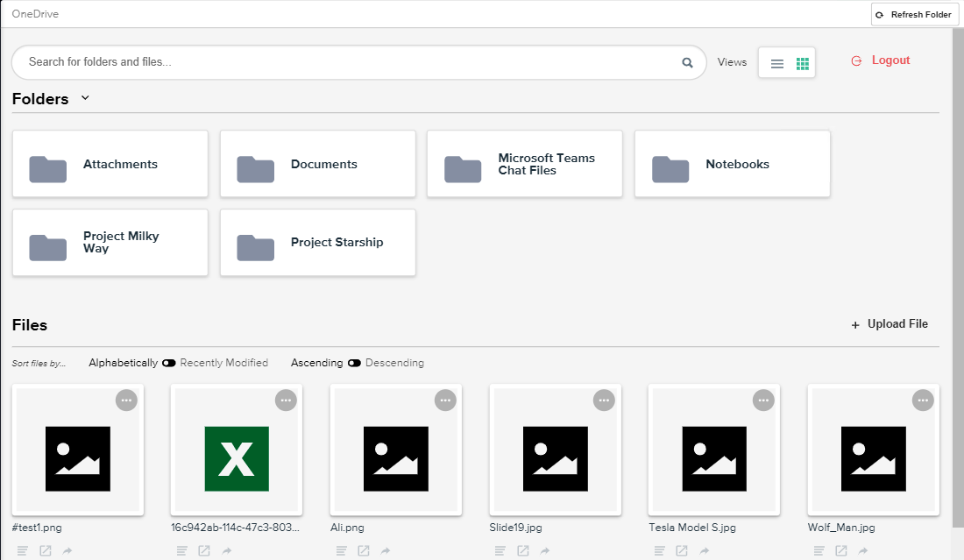Click the open-in-new icon under the 16c942ab file
Viewport: 964px width, 560px height.
tap(204, 550)
